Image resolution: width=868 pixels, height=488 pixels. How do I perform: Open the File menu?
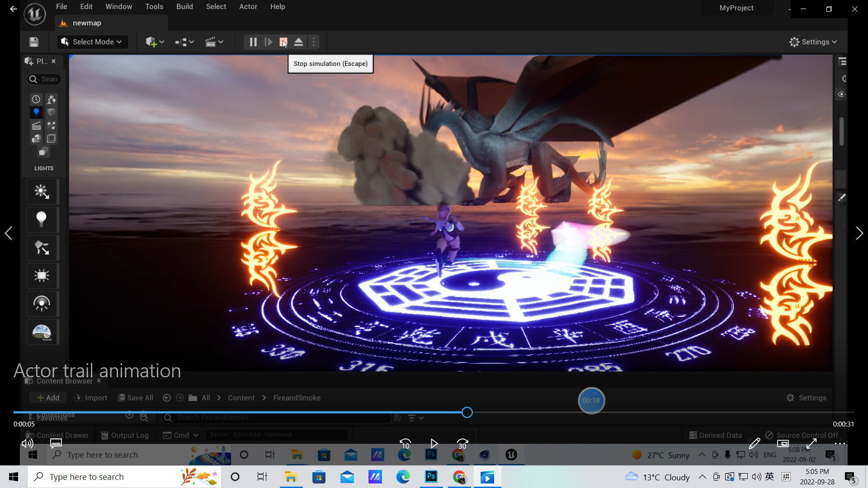[x=61, y=7]
